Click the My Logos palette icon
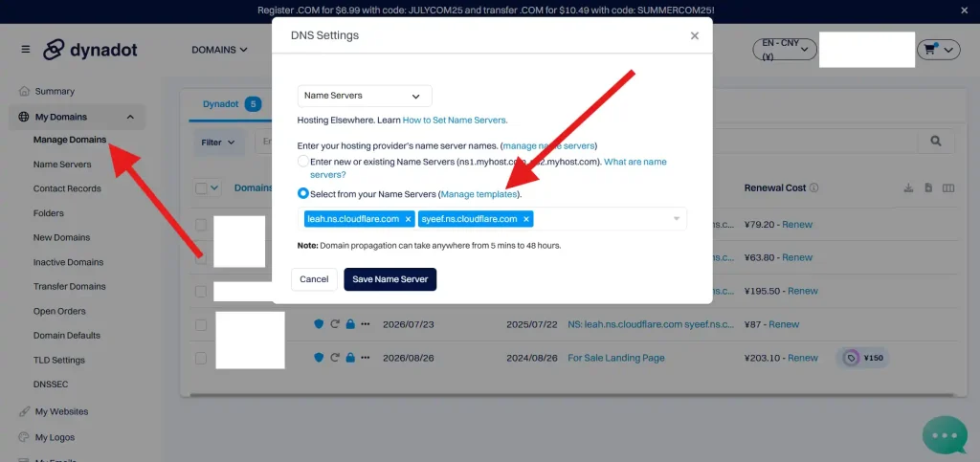This screenshot has height=462, width=980. pyautogui.click(x=24, y=437)
